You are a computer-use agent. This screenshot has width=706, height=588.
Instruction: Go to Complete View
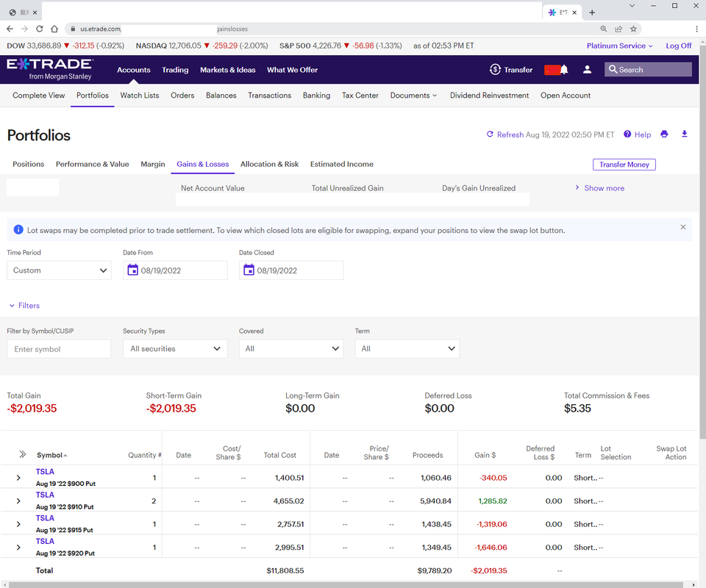coord(39,96)
